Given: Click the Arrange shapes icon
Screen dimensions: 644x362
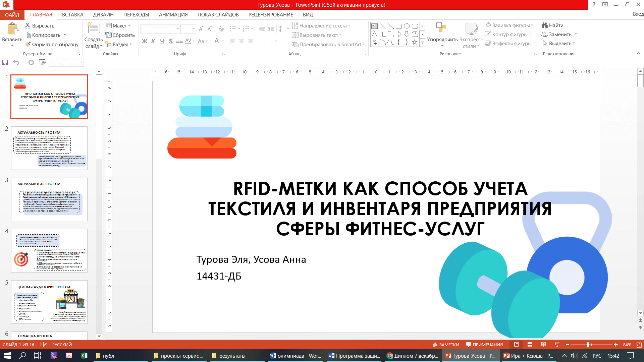Looking at the screenshot, I should click(442, 29).
